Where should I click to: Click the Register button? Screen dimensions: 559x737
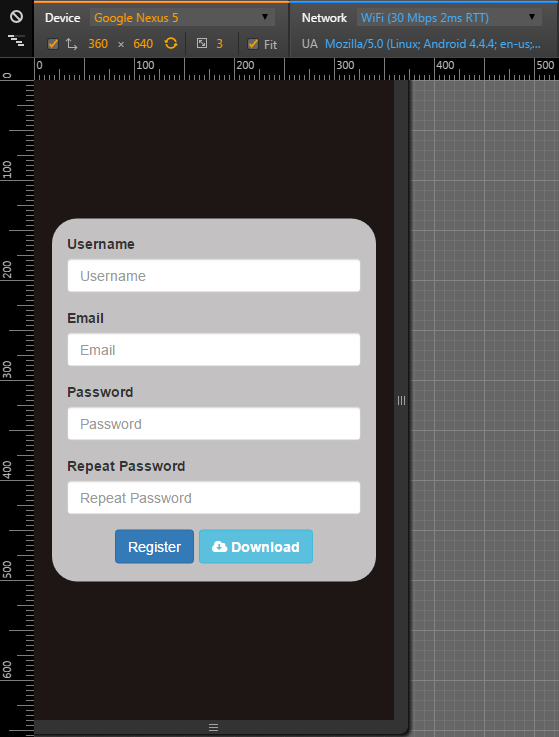154,547
